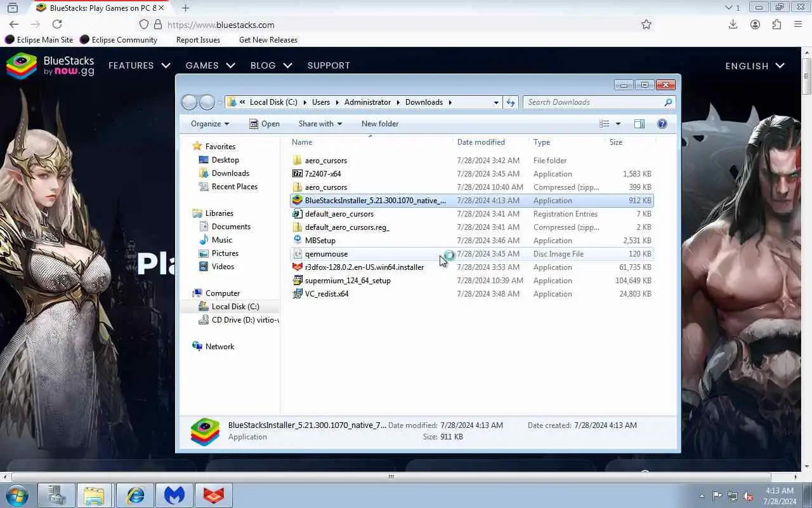Click the Firefox back arrow
Image resolution: width=812 pixels, height=508 pixels.
pos(14,24)
